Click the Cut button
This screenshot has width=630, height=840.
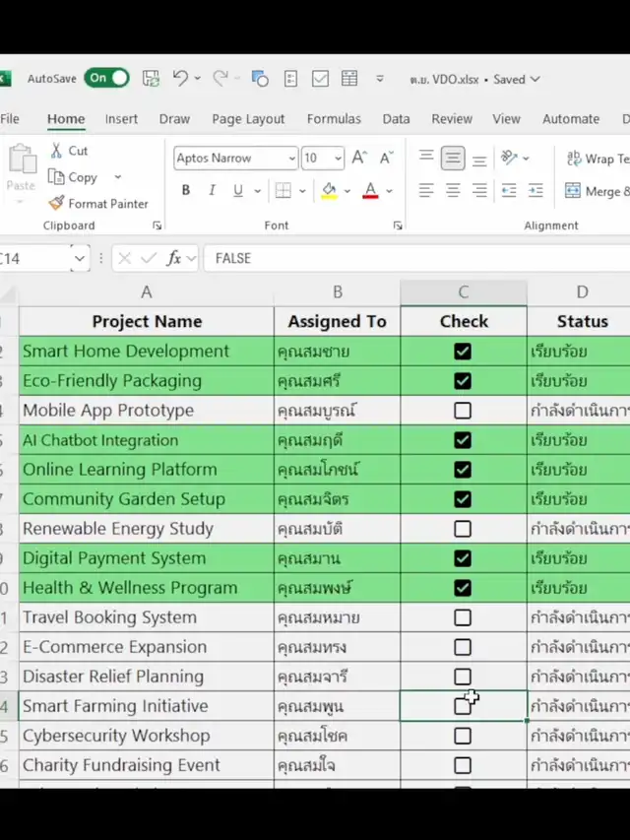pyautogui.click(x=68, y=151)
